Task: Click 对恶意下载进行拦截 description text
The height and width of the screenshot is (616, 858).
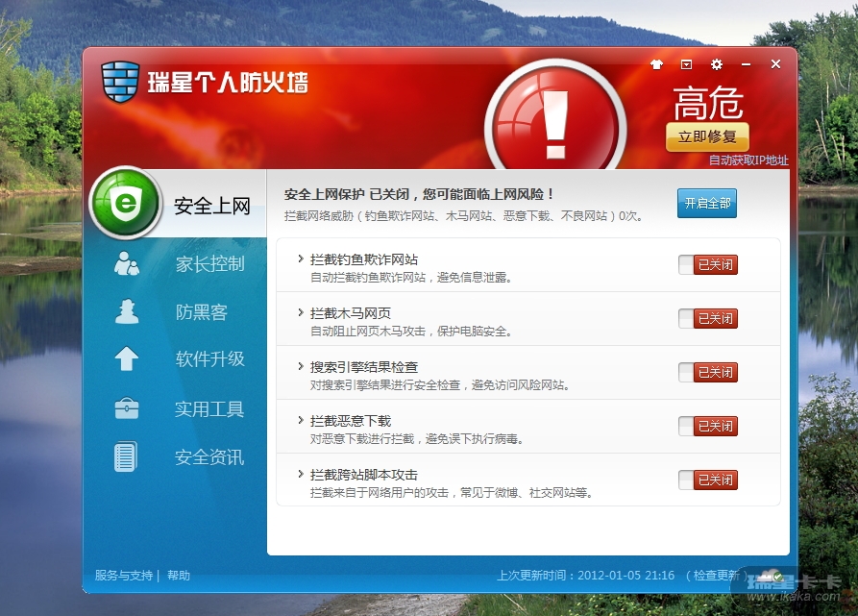Action: tap(417, 439)
